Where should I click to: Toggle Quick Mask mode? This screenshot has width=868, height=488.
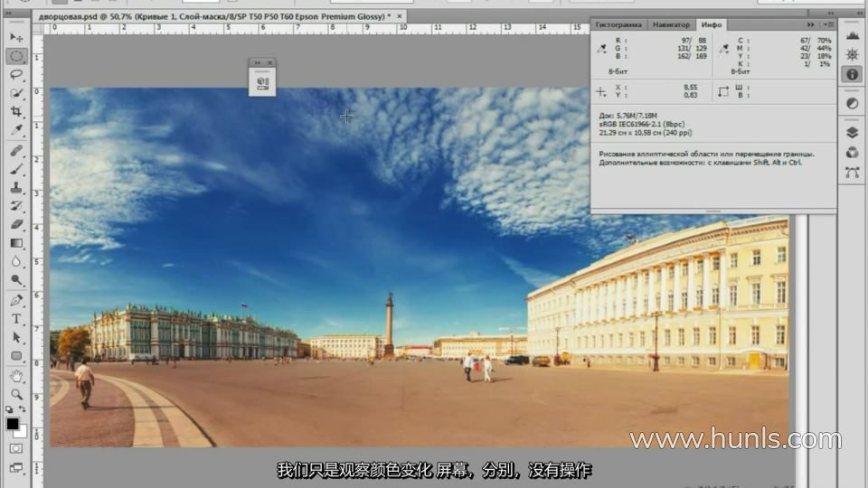pyautogui.click(x=16, y=449)
